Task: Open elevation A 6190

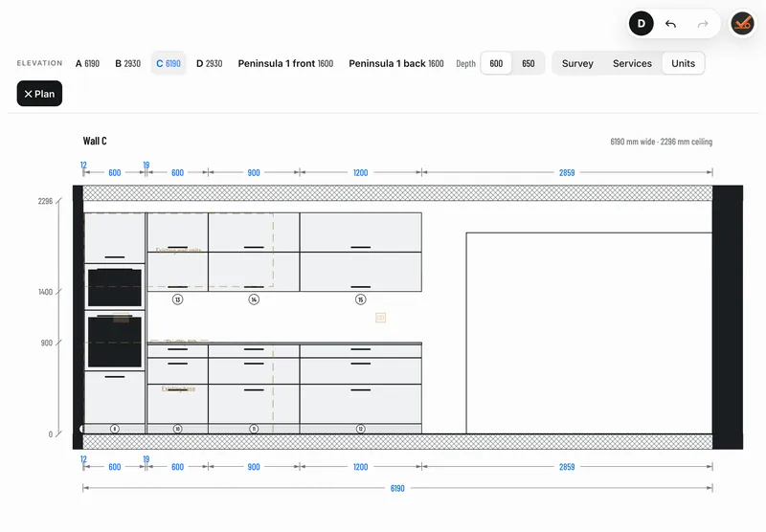Action: click(x=87, y=63)
